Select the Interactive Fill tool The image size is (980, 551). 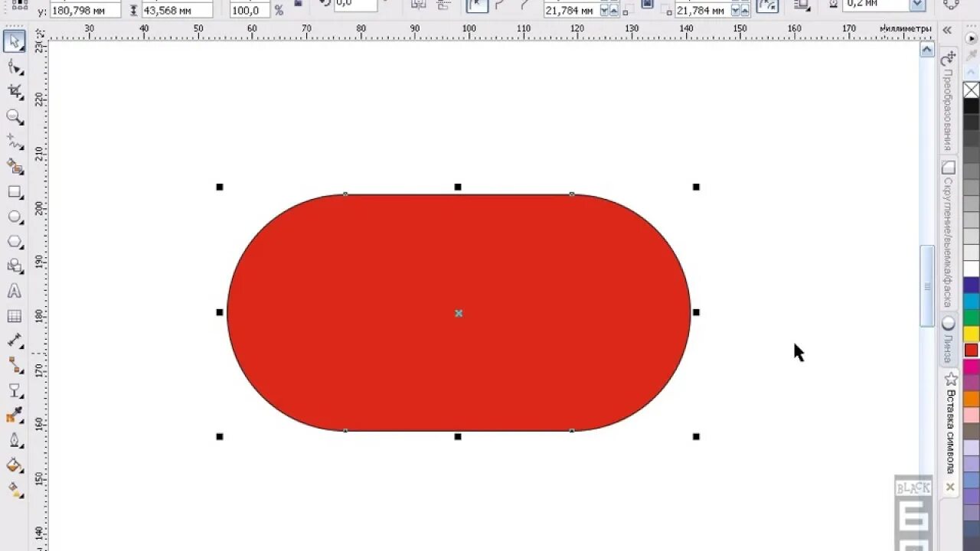tap(15, 489)
